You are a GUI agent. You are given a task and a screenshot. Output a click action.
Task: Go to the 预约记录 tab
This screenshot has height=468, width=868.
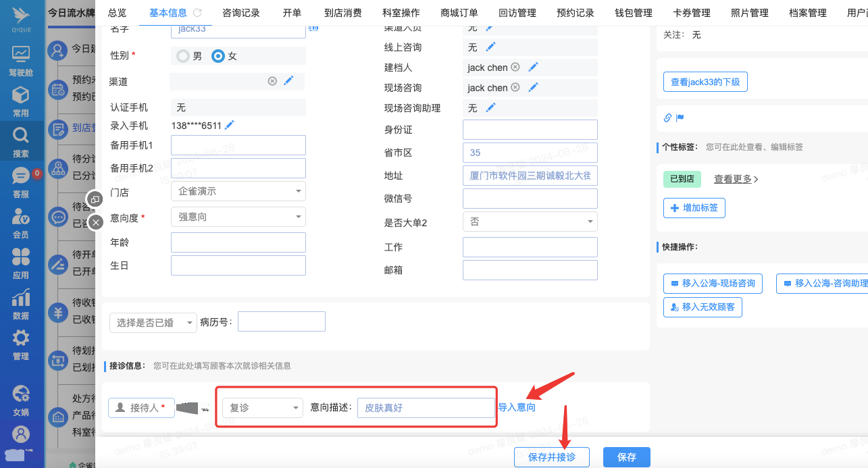pos(576,13)
